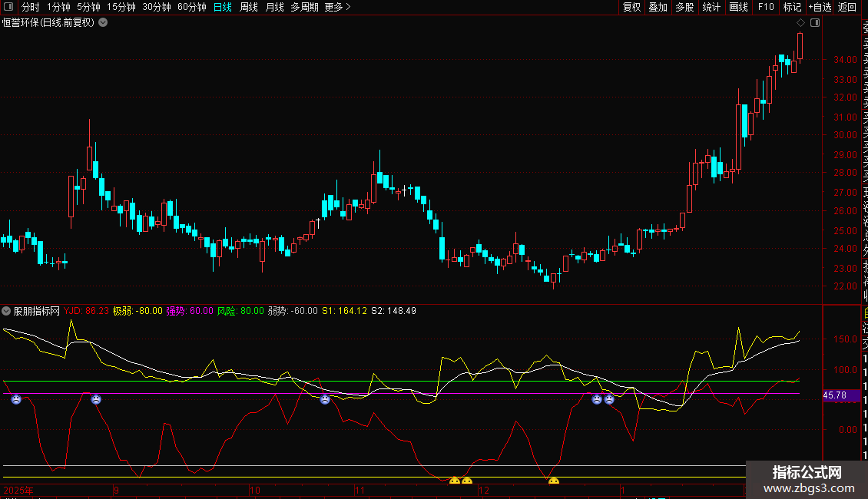Click the purple 45.78 value label

pyautogui.click(x=834, y=395)
